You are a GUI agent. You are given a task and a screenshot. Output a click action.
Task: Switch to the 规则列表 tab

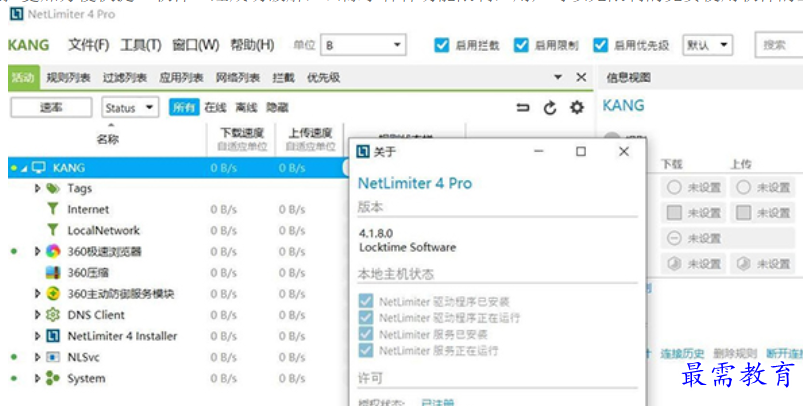[69, 77]
